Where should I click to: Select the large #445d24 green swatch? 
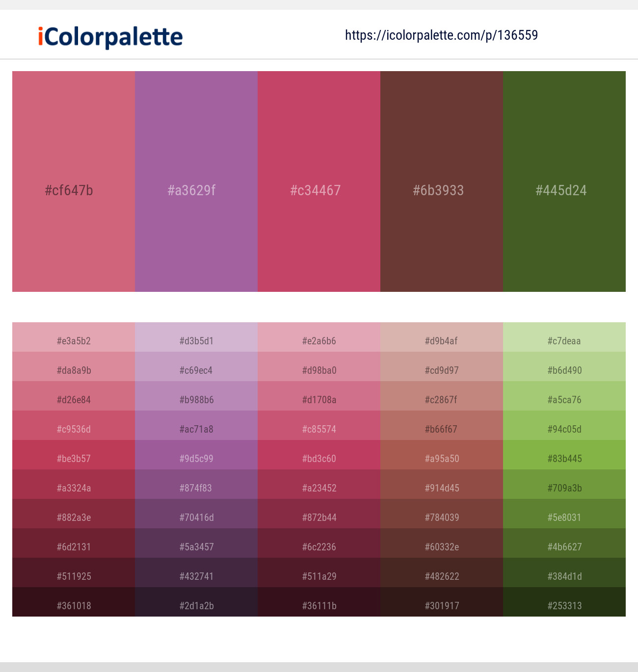564,181
